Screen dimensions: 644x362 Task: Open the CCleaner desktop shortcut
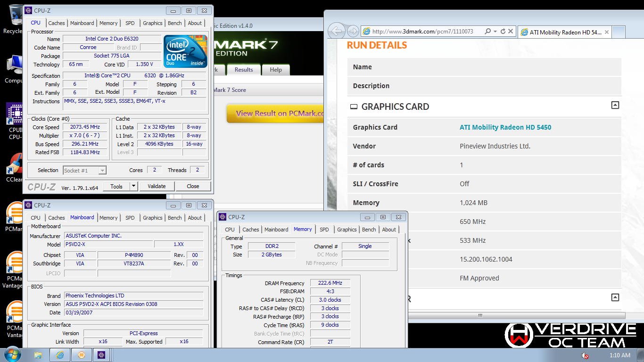pyautogui.click(x=14, y=168)
